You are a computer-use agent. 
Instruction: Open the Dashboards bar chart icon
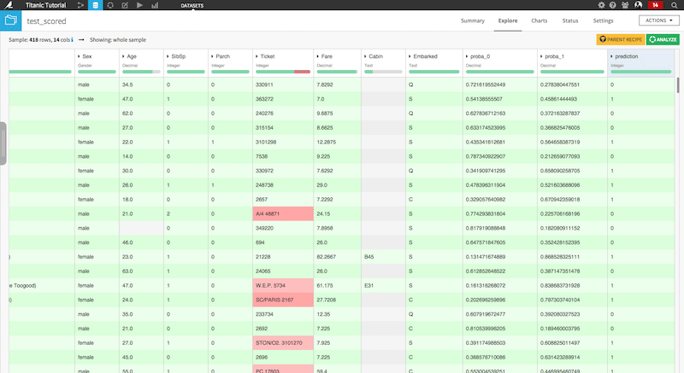pyautogui.click(x=154, y=5)
